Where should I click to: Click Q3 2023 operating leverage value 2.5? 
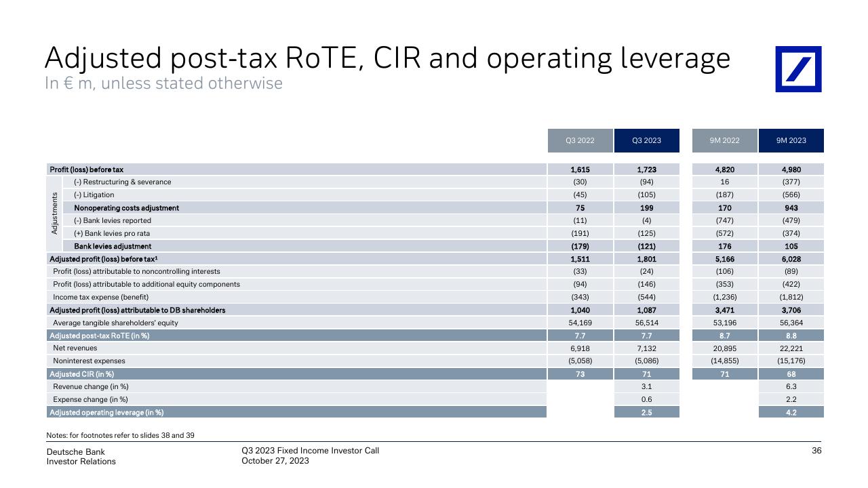[x=646, y=412]
